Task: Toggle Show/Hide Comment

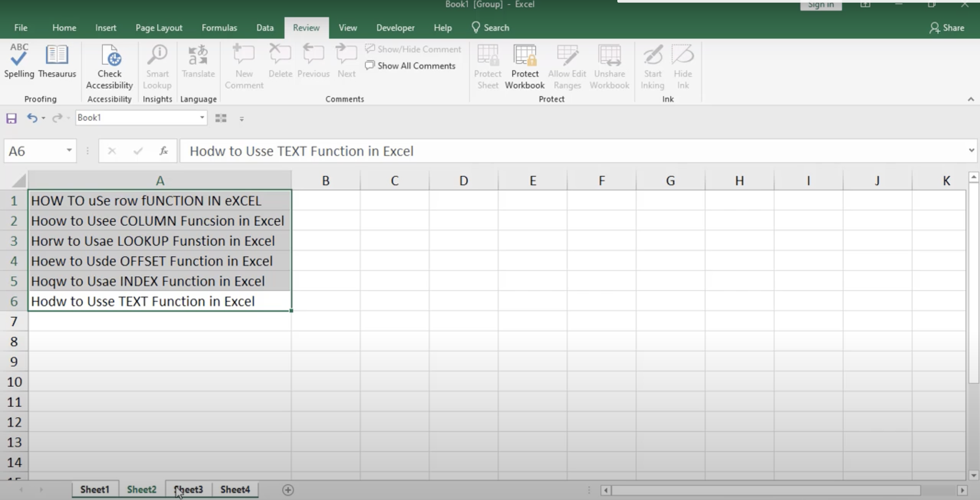Action: pyautogui.click(x=413, y=49)
